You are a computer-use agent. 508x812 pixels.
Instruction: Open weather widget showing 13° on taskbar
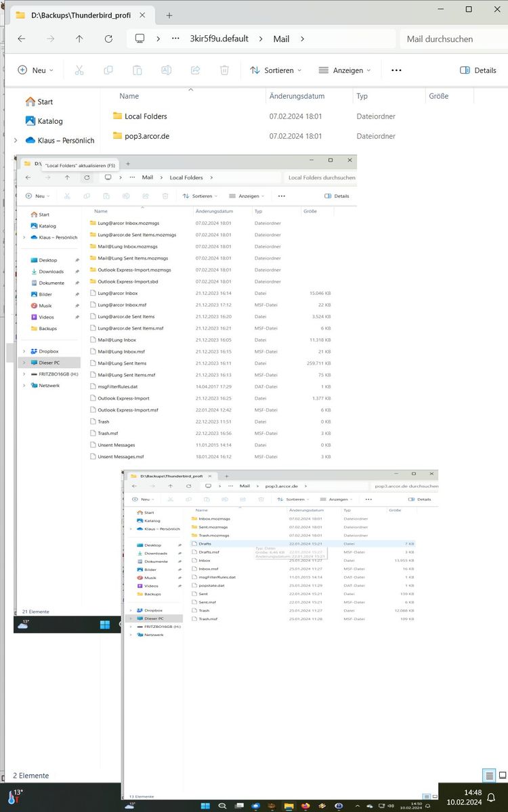point(15,796)
